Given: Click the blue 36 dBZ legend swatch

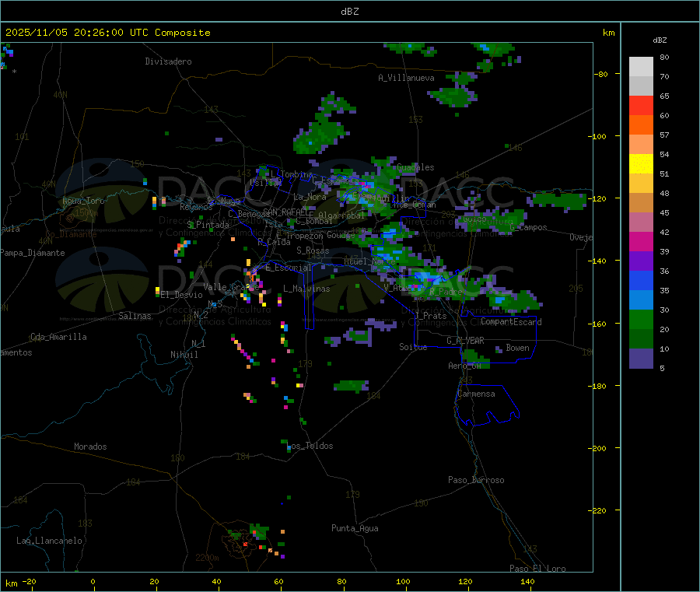Looking at the screenshot, I should (x=641, y=280).
